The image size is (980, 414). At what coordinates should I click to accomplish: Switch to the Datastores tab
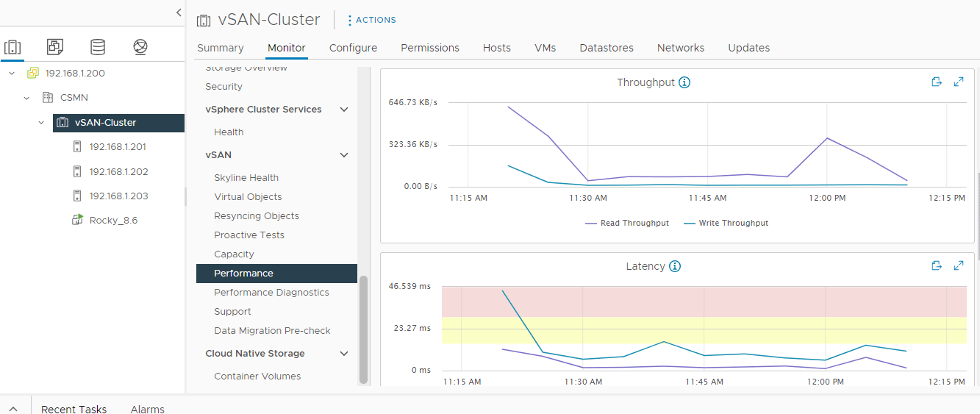(607, 48)
